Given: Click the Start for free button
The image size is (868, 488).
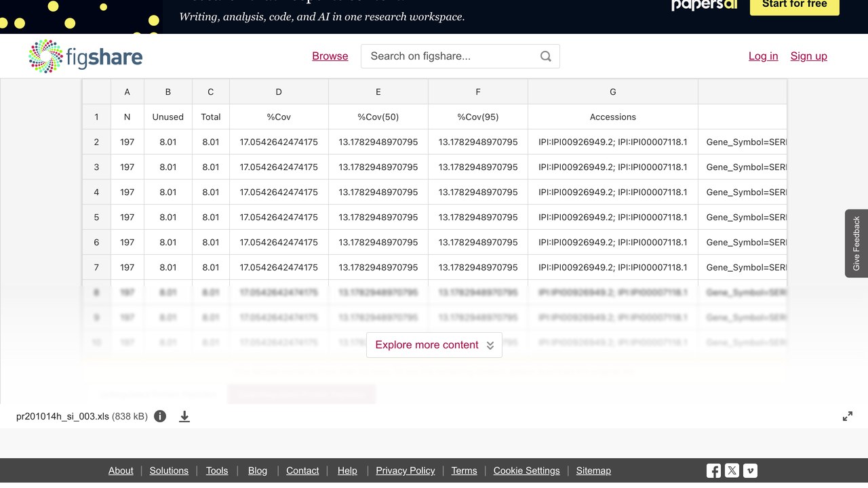Looking at the screenshot, I should pos(795,5).
